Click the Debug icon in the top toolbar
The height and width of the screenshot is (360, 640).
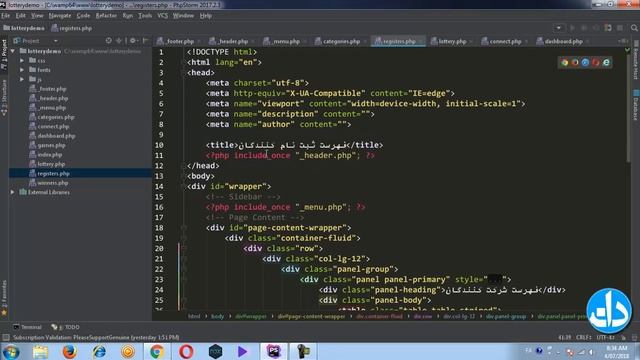pyautogui.click(x=584, y=28)
